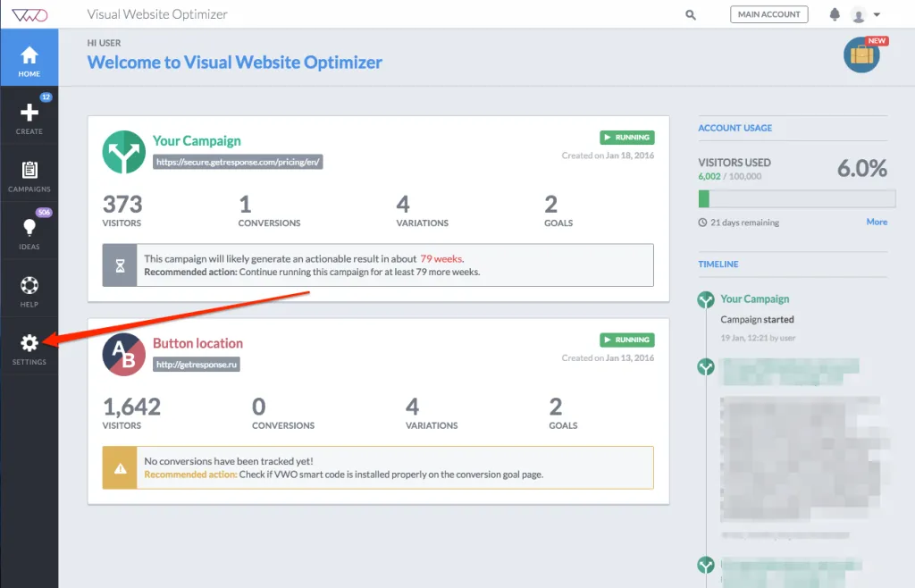Click the clock icon beside 21 days remaining
Image resolution: width=915 pixels, height=588 pixels.
coord(702,223)
